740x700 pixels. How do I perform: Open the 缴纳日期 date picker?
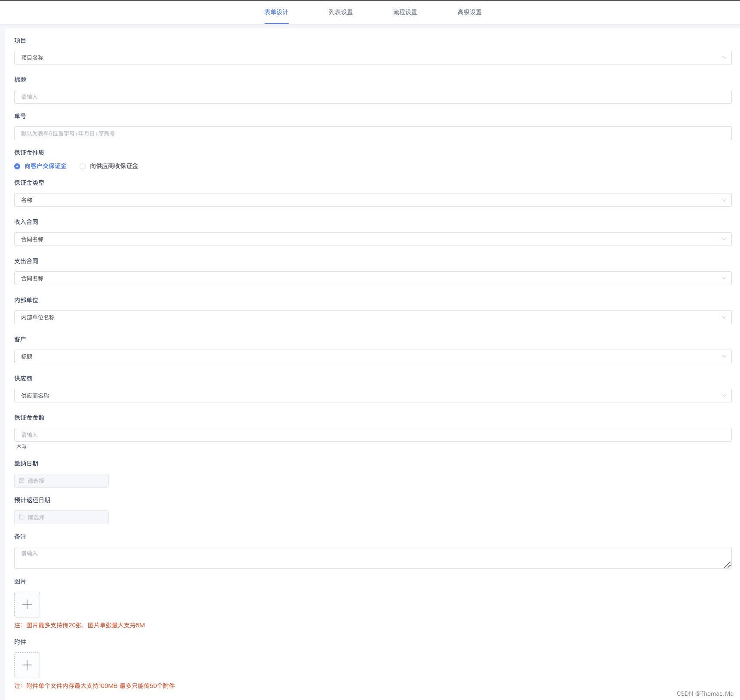[62, 481]
